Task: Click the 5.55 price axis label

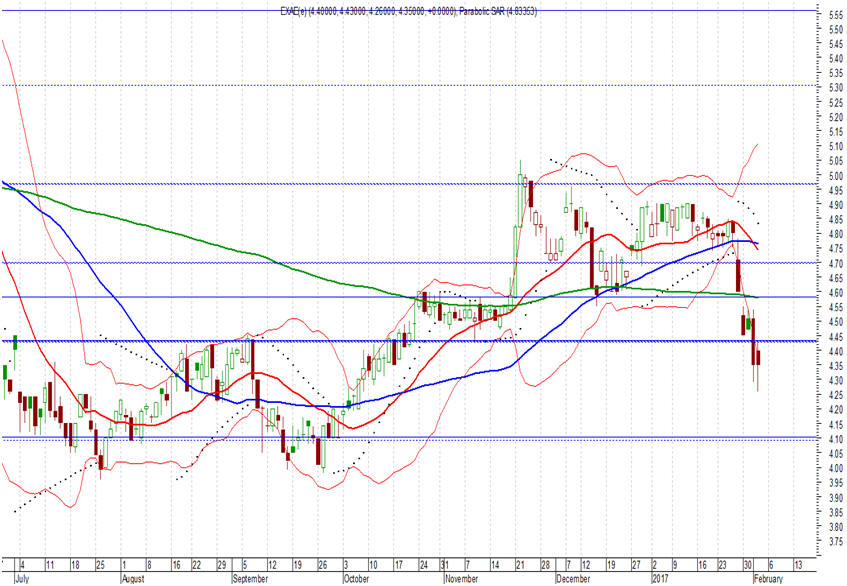Action: (x=836, y=15)
